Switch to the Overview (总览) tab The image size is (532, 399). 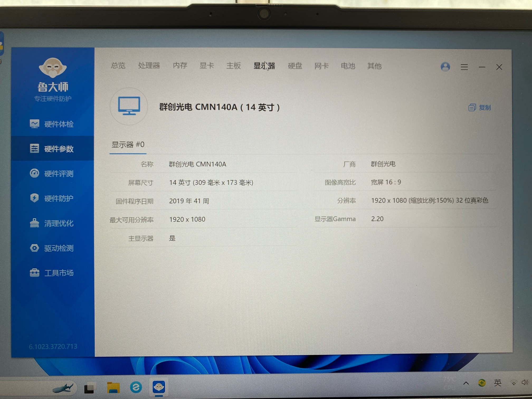click(x=118, y=65)
